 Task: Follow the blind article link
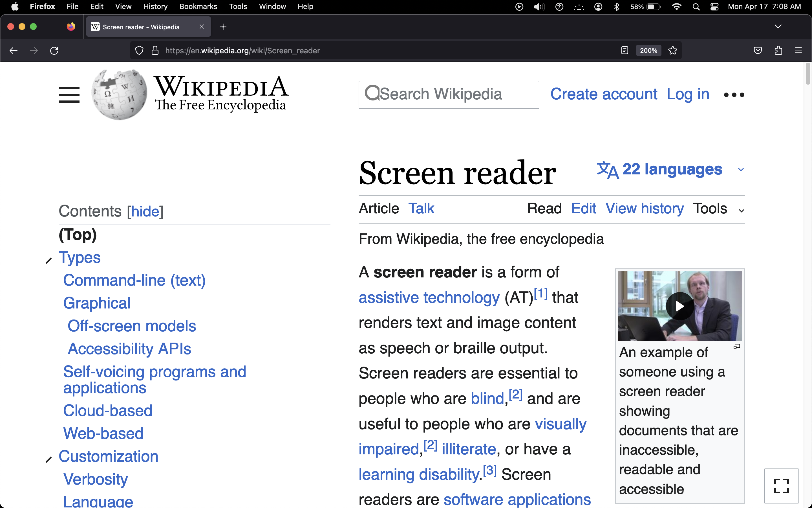pos(487,399)
